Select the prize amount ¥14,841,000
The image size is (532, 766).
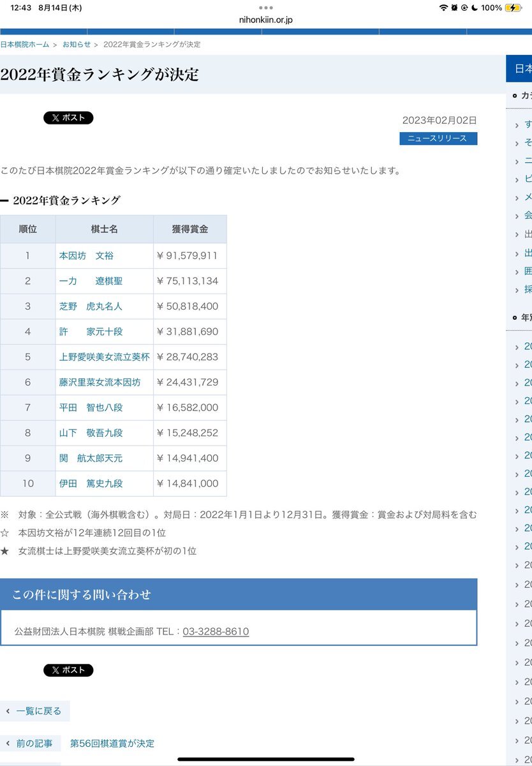pyautogui.click(x=187, y=483)
